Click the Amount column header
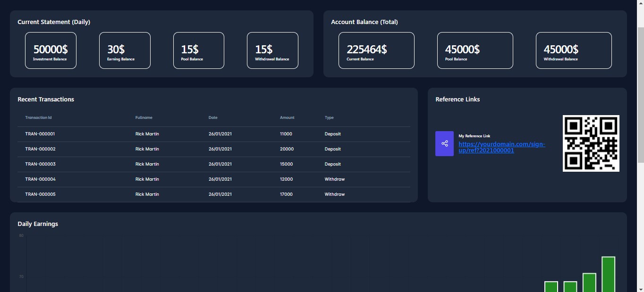Viewport: 644px width, 292px height. pyautogui.click(x=287, y=117)
